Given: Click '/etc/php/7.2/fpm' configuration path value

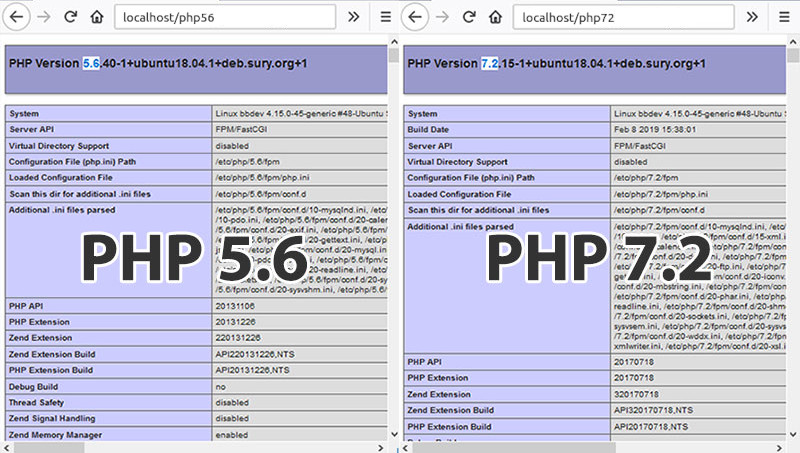Looking at the screenshot, I should (x=646, y=178).
